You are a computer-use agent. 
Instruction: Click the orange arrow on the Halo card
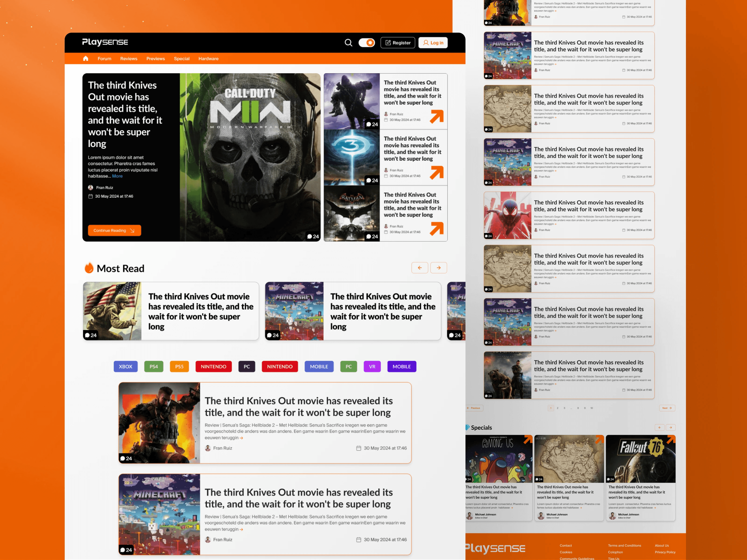coord(437,172)
